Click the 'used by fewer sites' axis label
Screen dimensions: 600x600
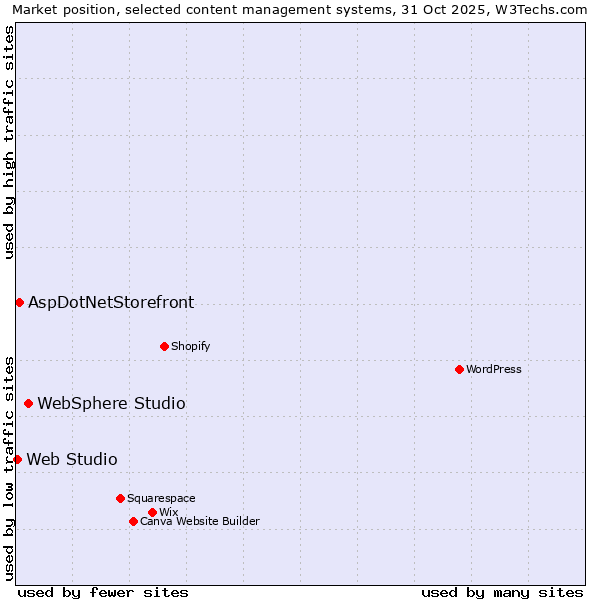103,592
